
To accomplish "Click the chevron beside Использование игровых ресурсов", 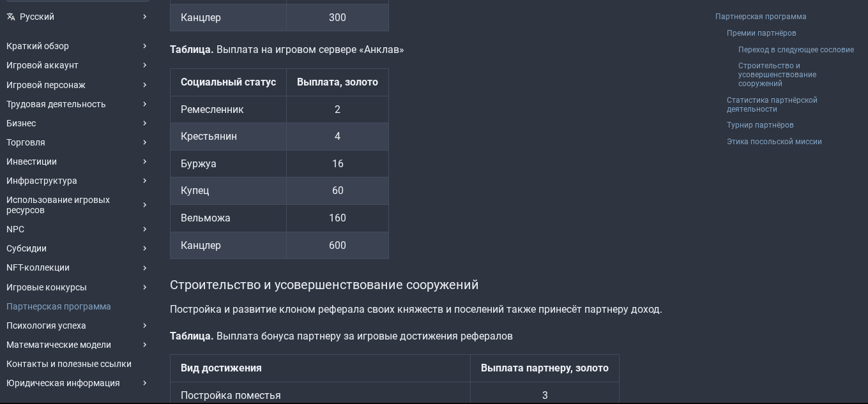I will point(145,205).
